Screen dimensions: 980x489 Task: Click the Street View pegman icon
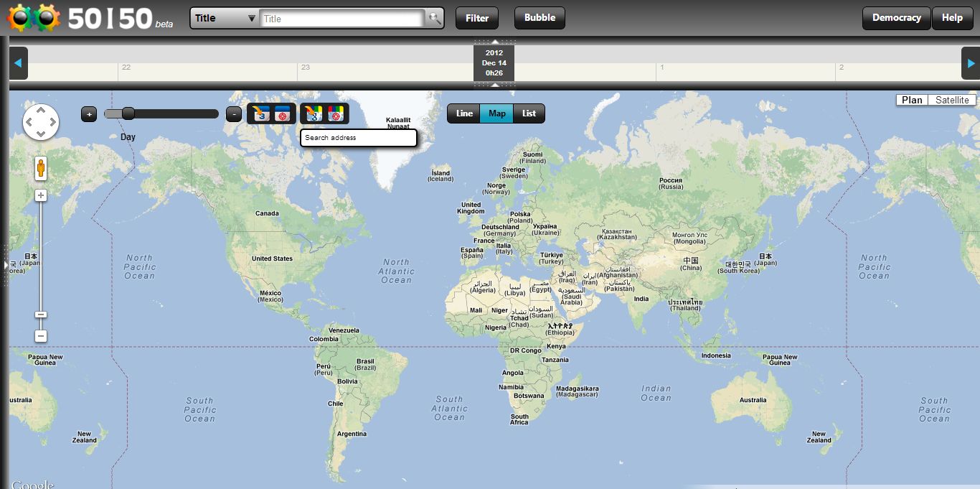(41, 169)
